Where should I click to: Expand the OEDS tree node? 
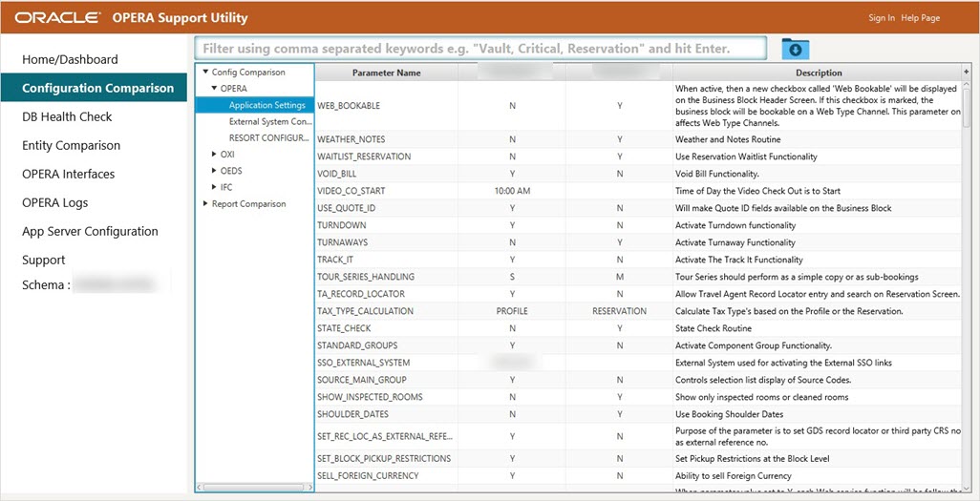point(214,171)
